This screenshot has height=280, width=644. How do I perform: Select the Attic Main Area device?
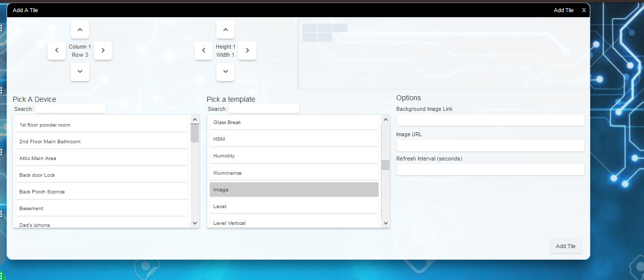pos(102,158)
